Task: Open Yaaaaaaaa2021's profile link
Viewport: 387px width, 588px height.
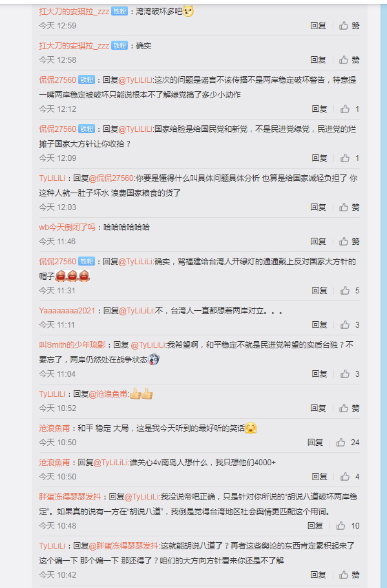Action: pos(67,311)
